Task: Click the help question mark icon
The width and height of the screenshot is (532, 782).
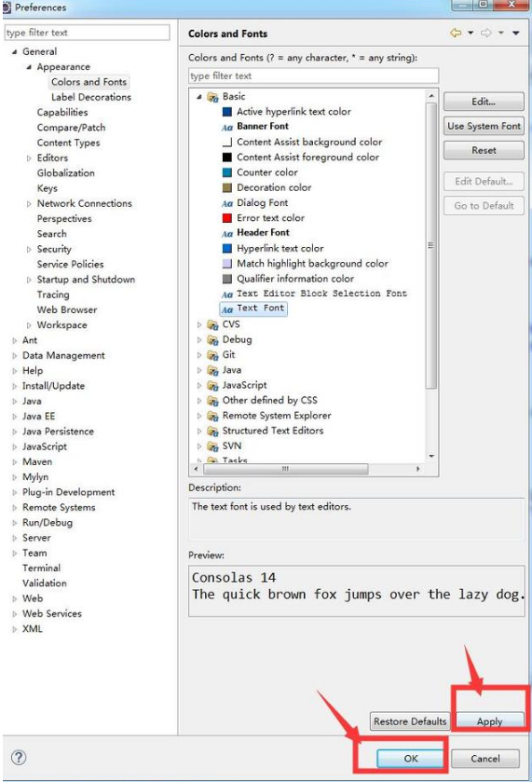Action: coord(19,758)
